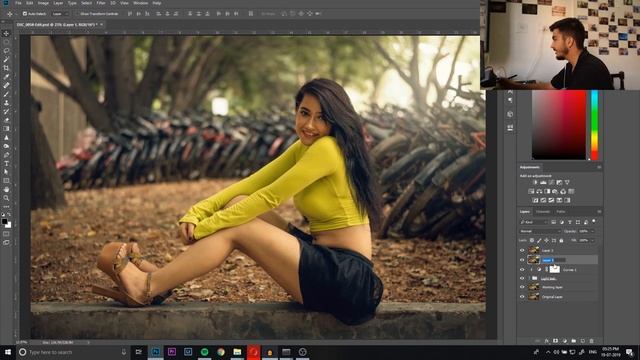The height and width of the screenshot is (360, 640).
Task: Select the Rectangular Marquee tool
Action: tap(6, 42)
